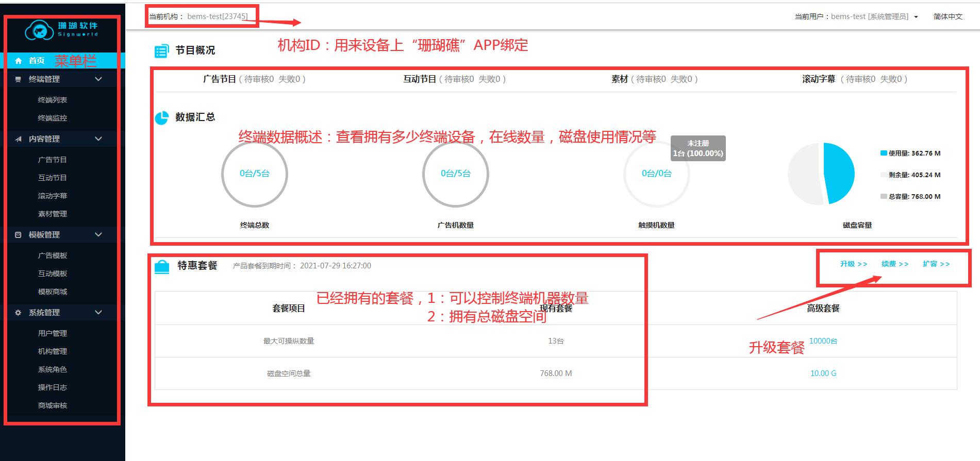Click the 系统管理 gear icon
Screen dimensions: 980x461
pos(18,313)
